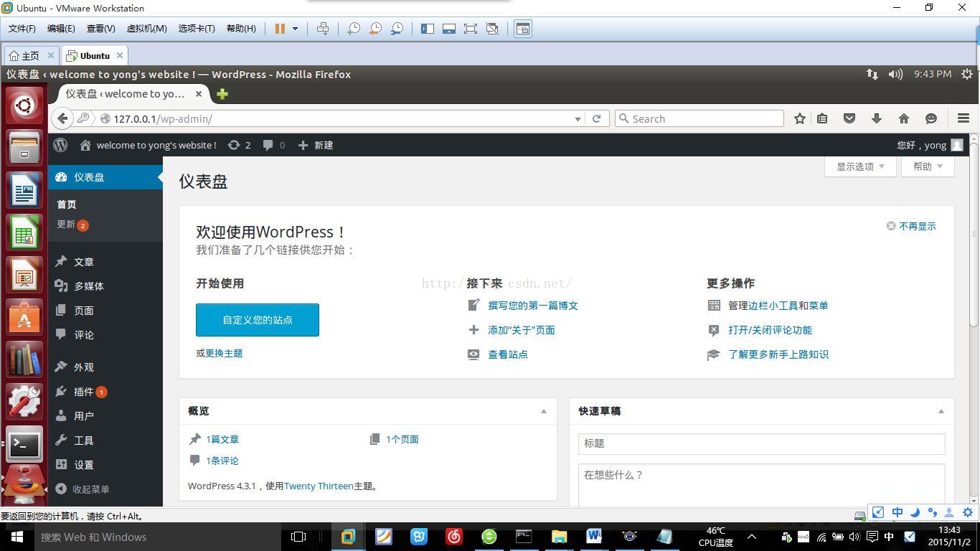Click the Twenty Thirteen theme link
980x551 pixels.
pos(319,486)
